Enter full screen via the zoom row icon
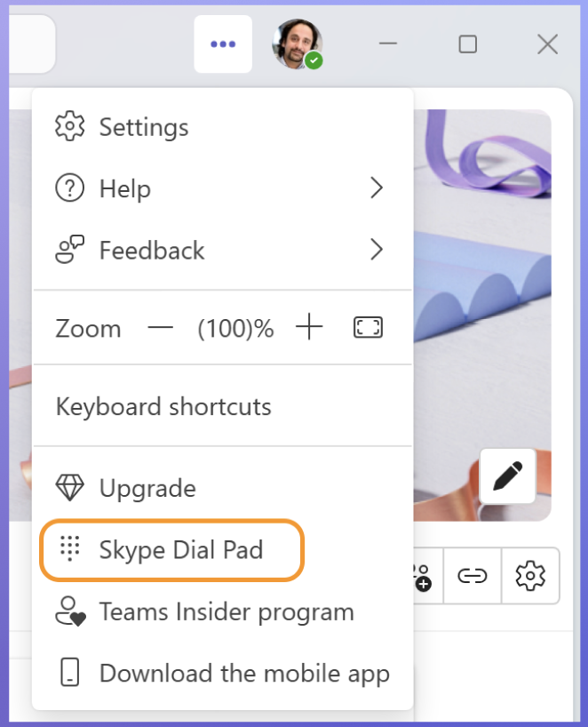The image size is (588, 727). (x=368, y=328)
